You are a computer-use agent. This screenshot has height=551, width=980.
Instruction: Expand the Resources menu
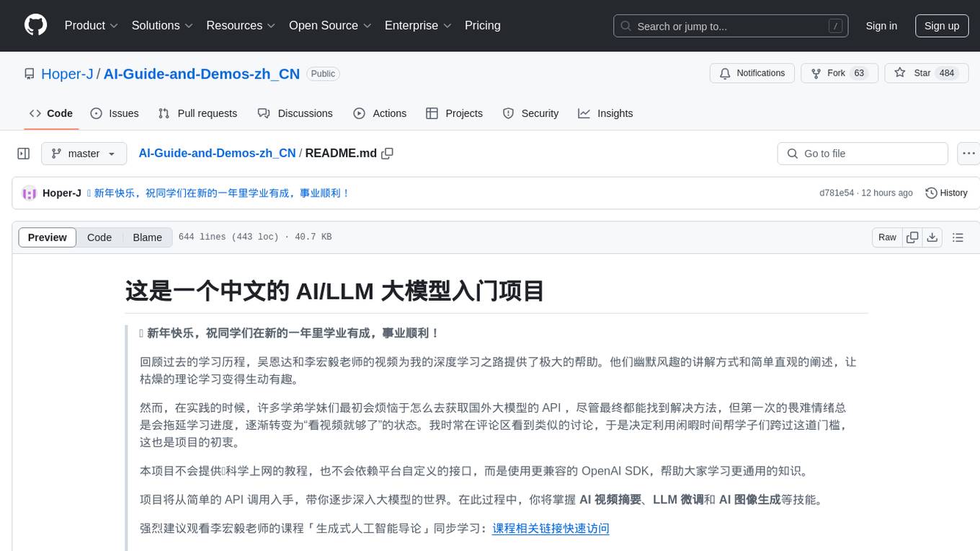[241, 25]
